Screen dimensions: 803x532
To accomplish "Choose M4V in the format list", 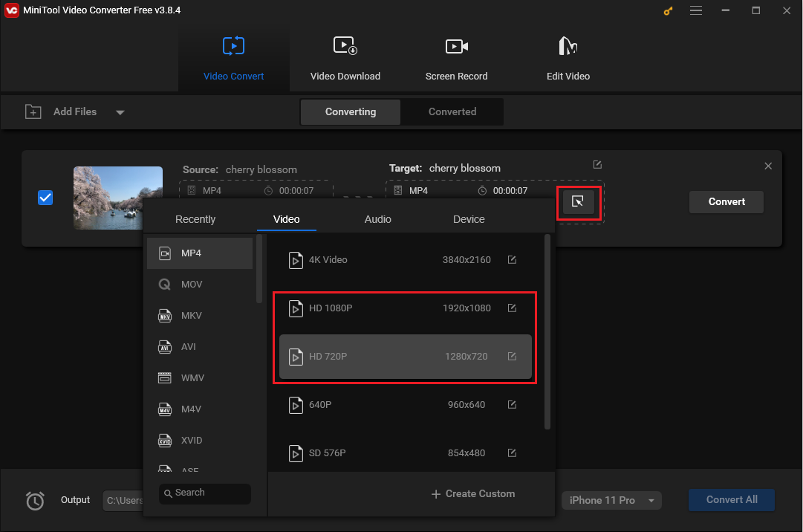I will pos(200,409).
